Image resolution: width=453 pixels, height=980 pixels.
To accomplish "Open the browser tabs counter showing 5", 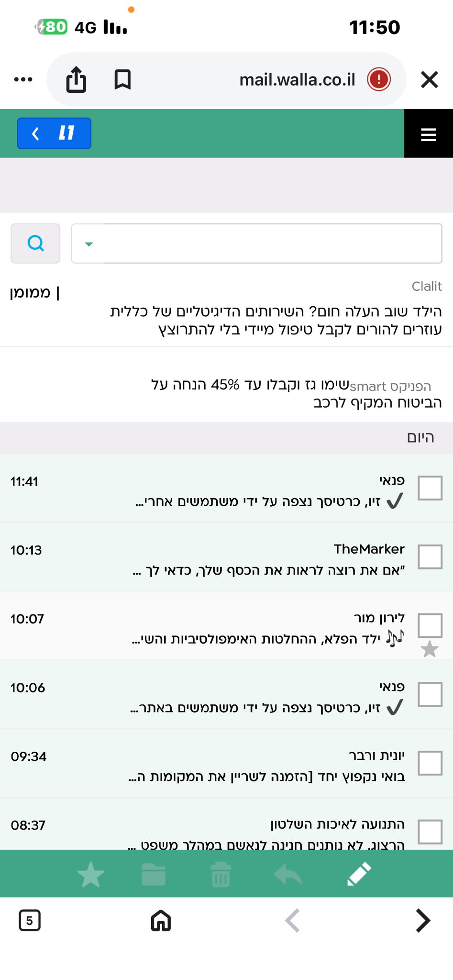I will pos(30,920).
